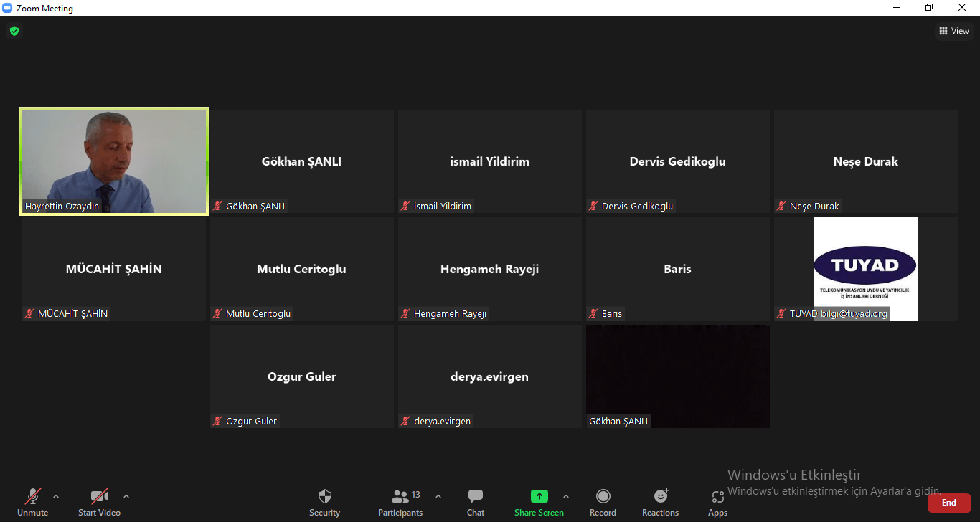Open the Apps icon in toolbar

pos(717,497)
